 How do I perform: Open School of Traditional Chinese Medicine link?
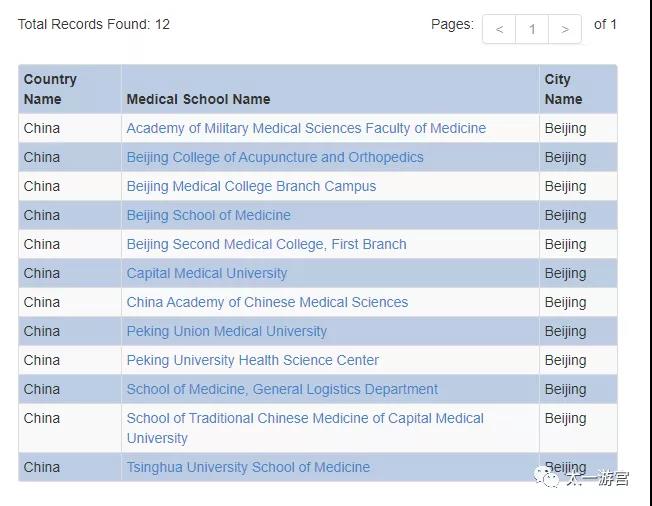click(x=305, y=428)
